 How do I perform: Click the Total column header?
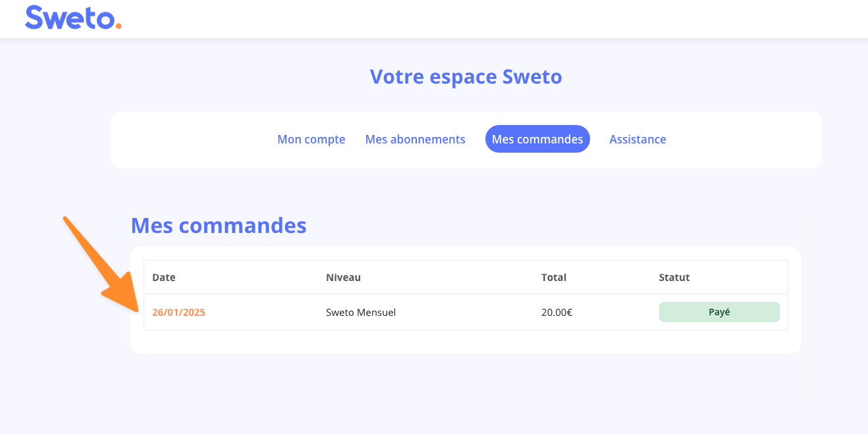[x=553, y=278]
